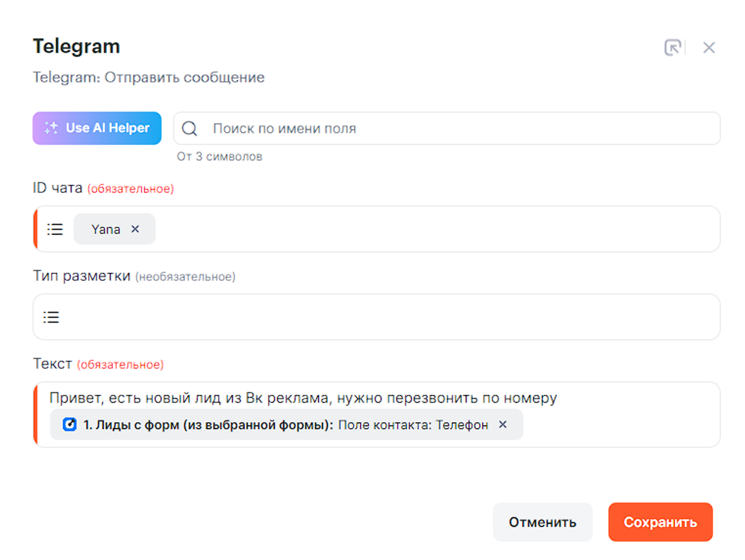The width and height of the screenshot is (745, 560).
Task: Click the Тип разметки field label
Action: 81,276
